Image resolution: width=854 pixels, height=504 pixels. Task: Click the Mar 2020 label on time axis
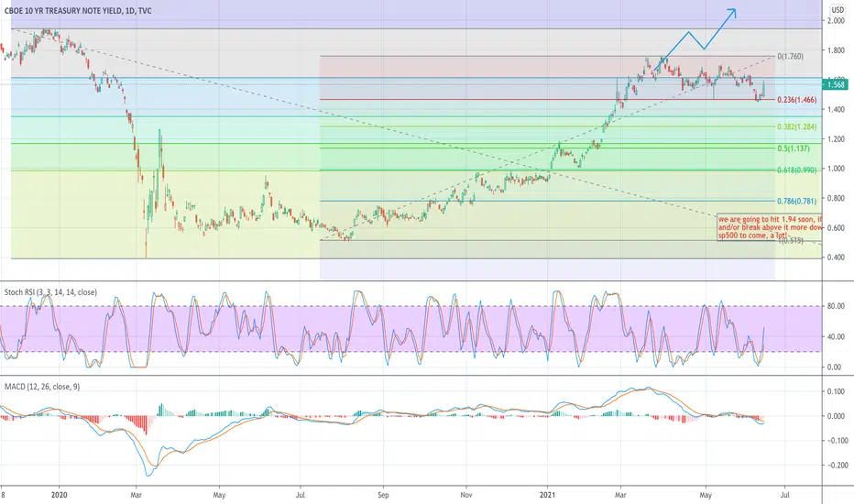[x=137, y=495]
